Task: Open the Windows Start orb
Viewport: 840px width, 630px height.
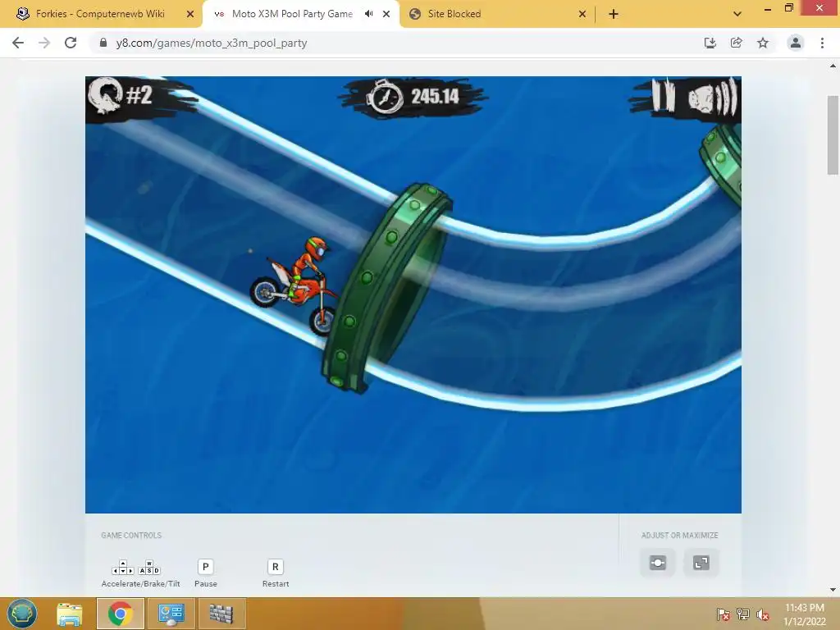Action: tap(22, 614)
